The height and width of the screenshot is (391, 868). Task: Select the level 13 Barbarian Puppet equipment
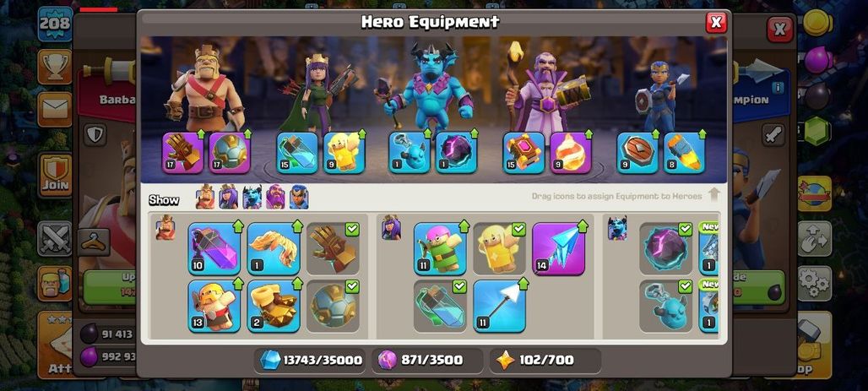pos(214,307)
